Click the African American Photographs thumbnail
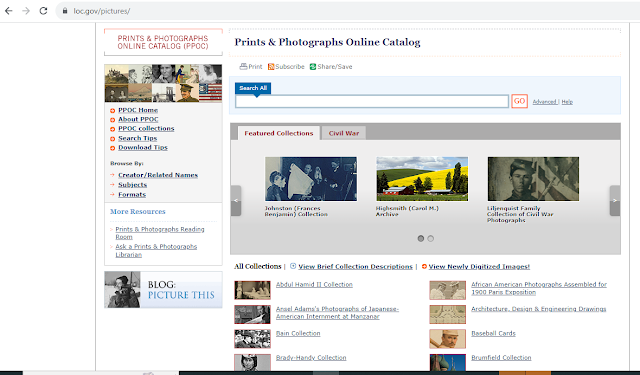 coord(447,290)
